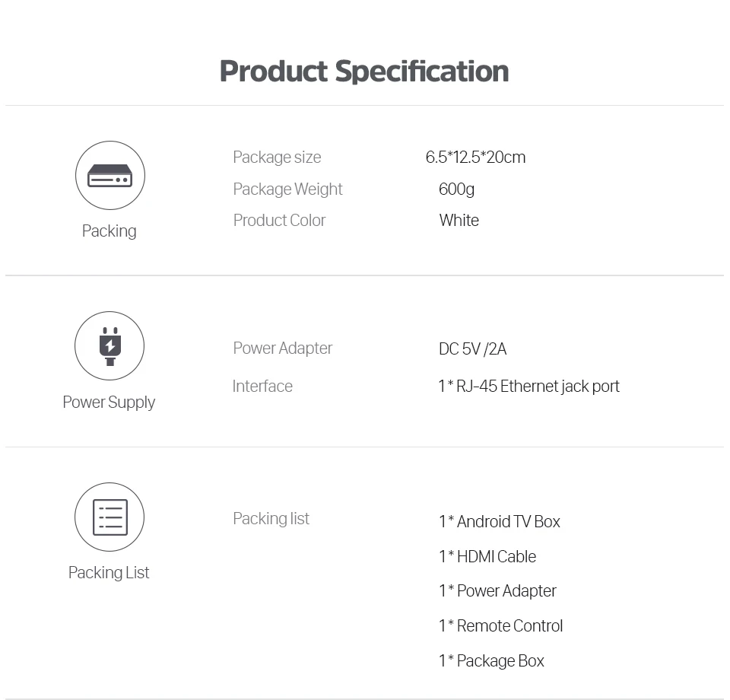Click the 1* HDMI Cable item

tap(487, 556)
